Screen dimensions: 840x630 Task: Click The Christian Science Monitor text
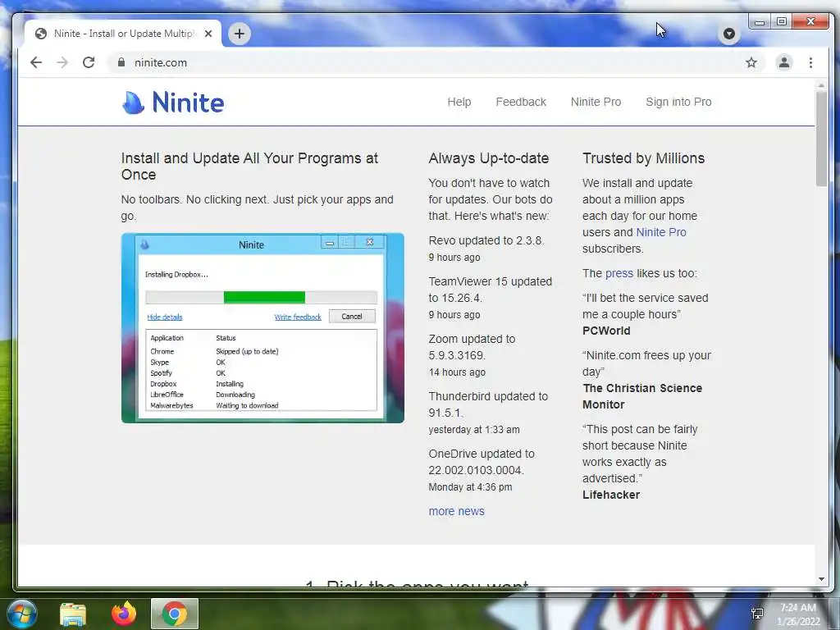(x=642, y=396)
